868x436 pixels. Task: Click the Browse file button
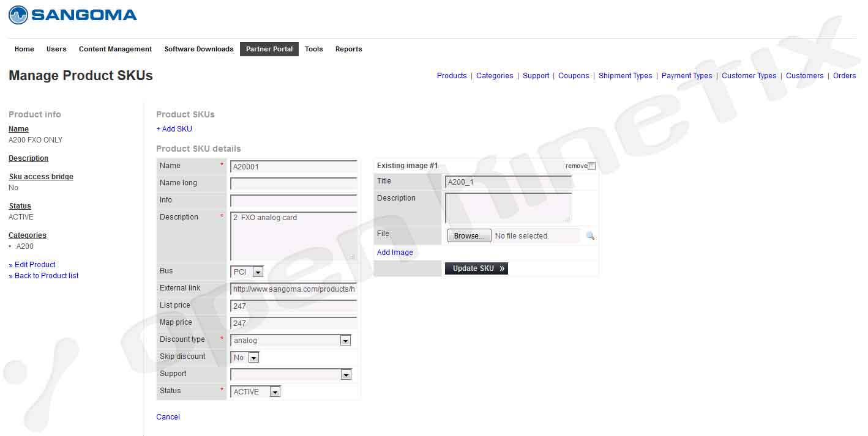pyautogui.click(x=470, y=235)
